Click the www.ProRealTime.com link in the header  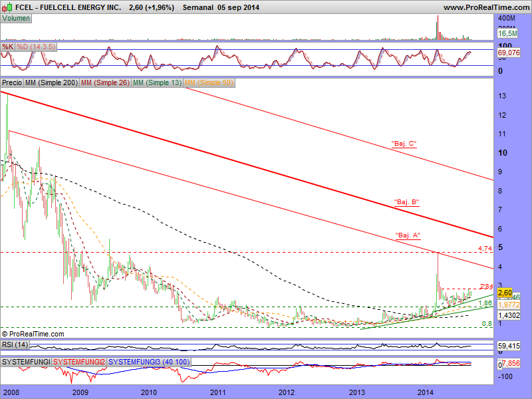(486, 7)
